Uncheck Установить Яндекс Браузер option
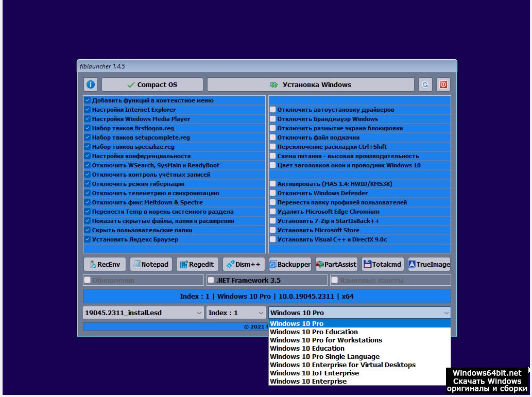The width and height of the screenshot is (532, 397). 88,239
